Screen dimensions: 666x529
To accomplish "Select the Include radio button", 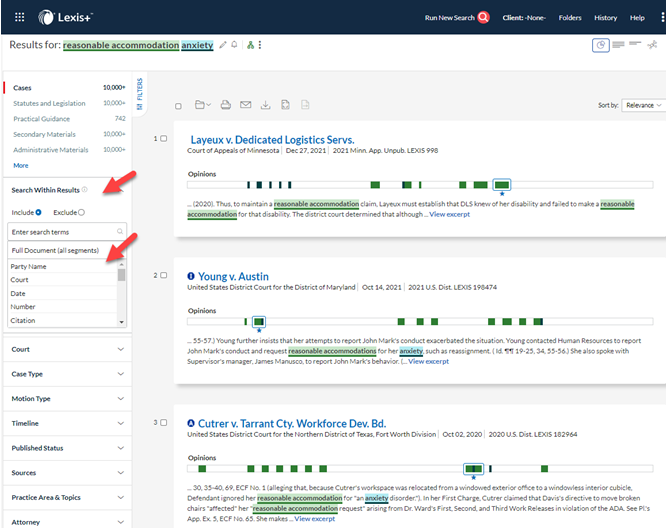I will point(38,212).
